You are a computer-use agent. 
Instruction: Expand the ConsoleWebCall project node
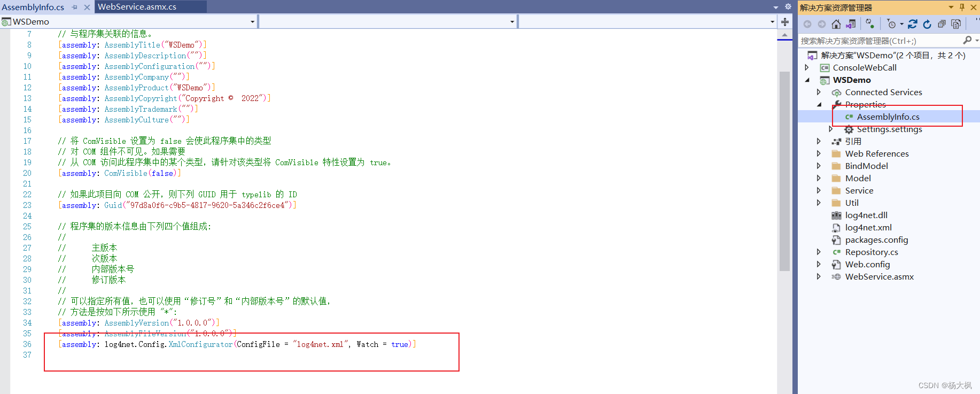807,67
